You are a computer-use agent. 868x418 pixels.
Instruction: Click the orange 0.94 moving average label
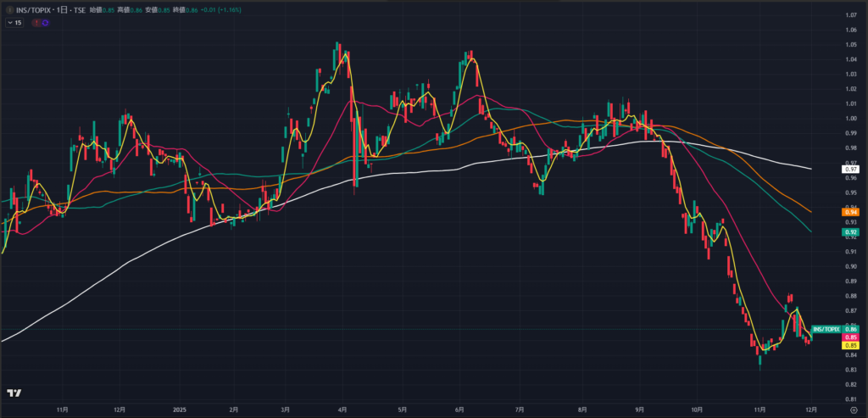point(852,214)
